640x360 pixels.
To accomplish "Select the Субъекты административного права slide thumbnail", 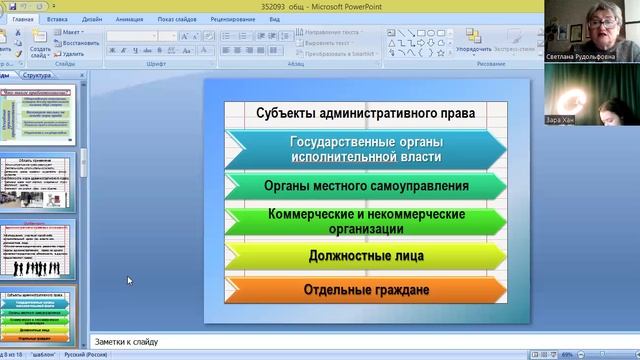I will [x=38, y=316].
